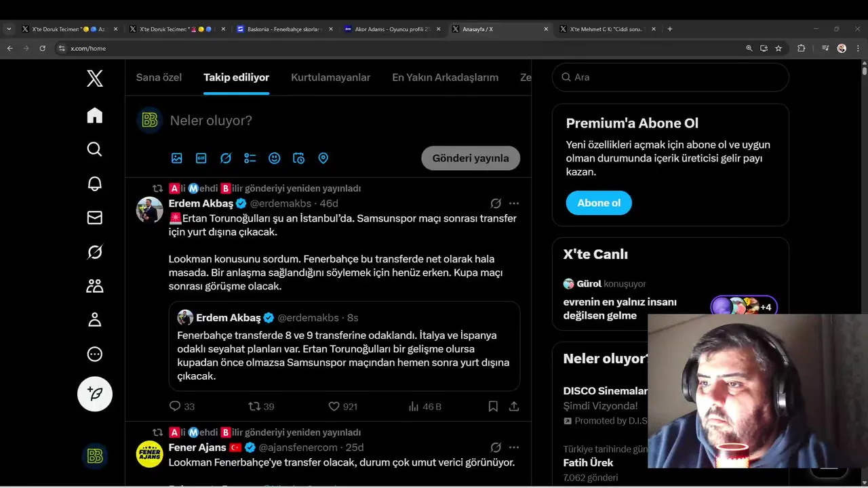Go to Home in X sidebar

pyautogui.click(x=95, y=116)
